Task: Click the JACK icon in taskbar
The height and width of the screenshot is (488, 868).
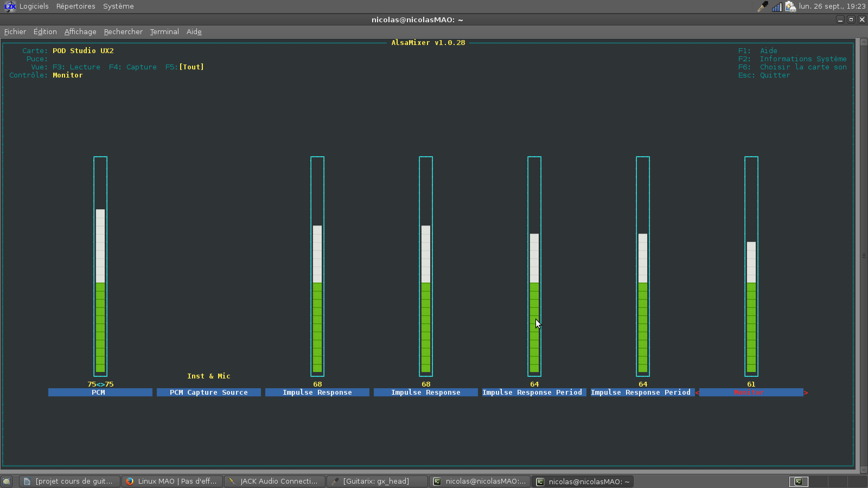Action: pyautogui.click(x=232, y=481)
